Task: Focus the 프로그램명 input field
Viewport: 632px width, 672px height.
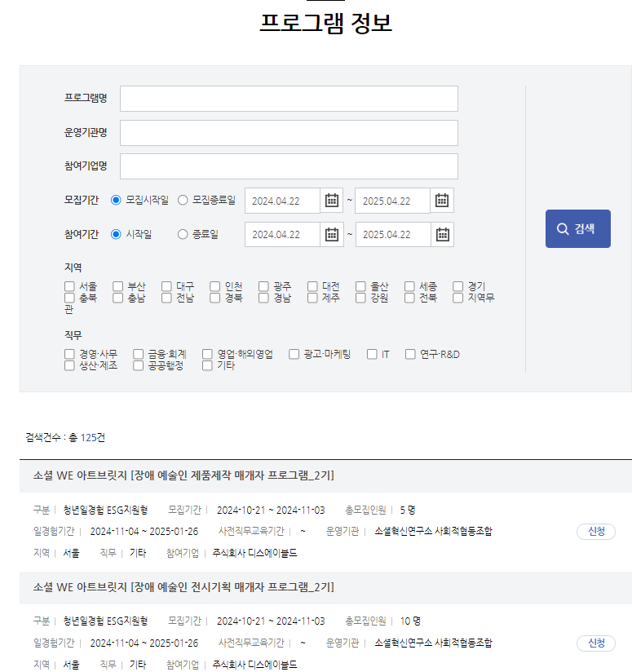Action: (x=289, y=99)
